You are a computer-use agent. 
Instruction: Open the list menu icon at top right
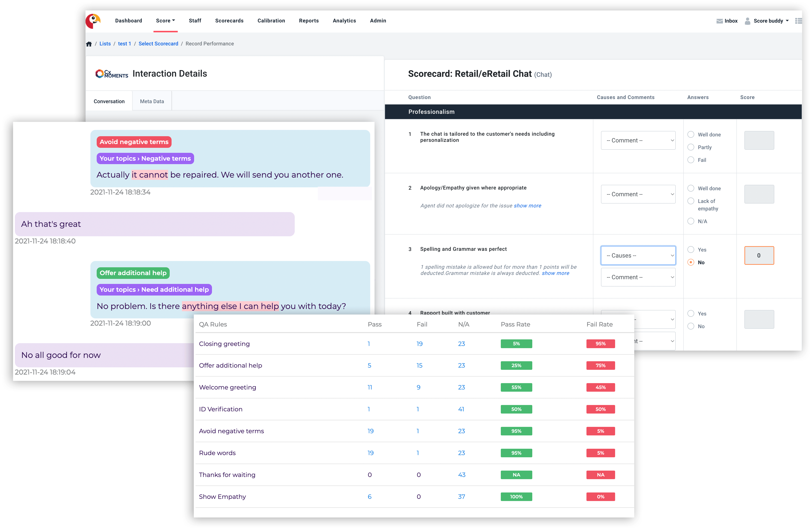click(798, 21)
